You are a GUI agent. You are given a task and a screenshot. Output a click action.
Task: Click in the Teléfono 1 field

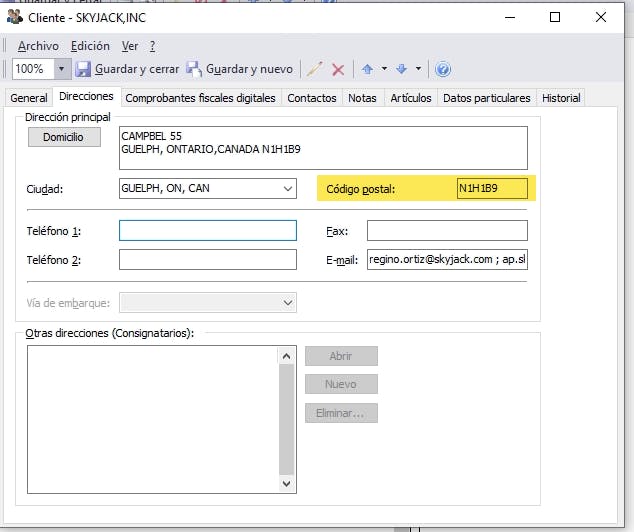click(x=207, y=231)
